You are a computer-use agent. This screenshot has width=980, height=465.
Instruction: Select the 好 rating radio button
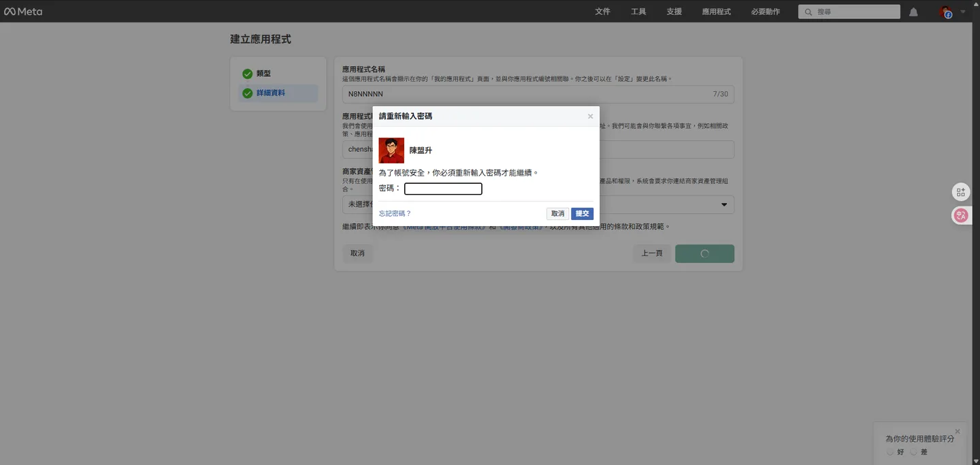tap(890, 452)
